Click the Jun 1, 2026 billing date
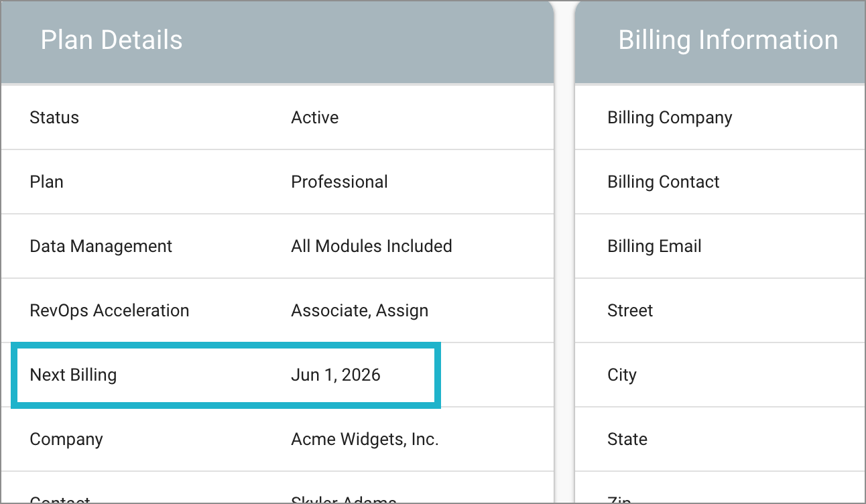866x504 pixels. click(x=335, y=375)
